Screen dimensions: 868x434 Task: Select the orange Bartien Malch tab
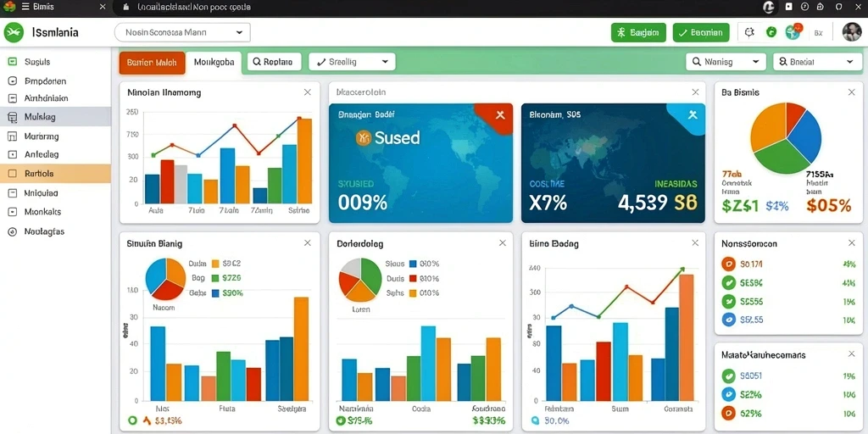[152, 63]
